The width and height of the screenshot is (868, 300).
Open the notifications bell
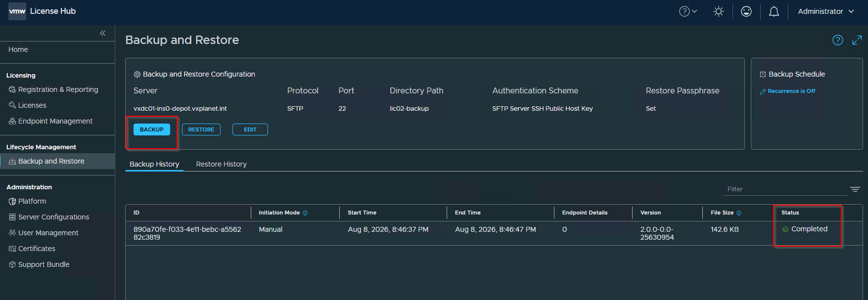(774, 11)
